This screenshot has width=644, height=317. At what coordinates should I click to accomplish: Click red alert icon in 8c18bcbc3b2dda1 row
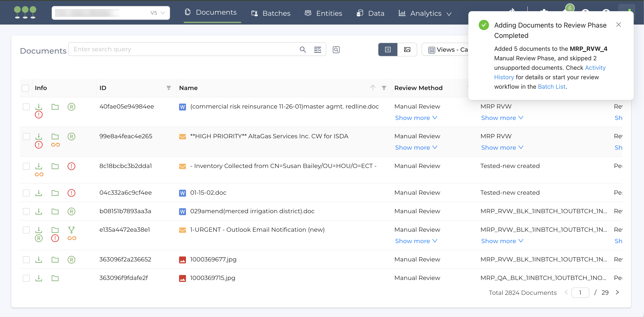click(71, 166)
